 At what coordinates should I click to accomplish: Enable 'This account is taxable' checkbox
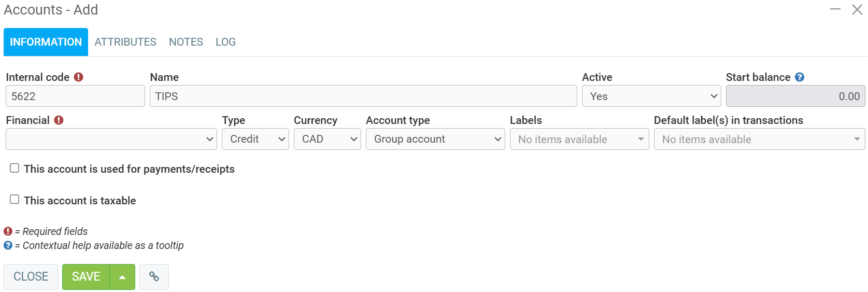pyautogui.click(x=15, y=200)
